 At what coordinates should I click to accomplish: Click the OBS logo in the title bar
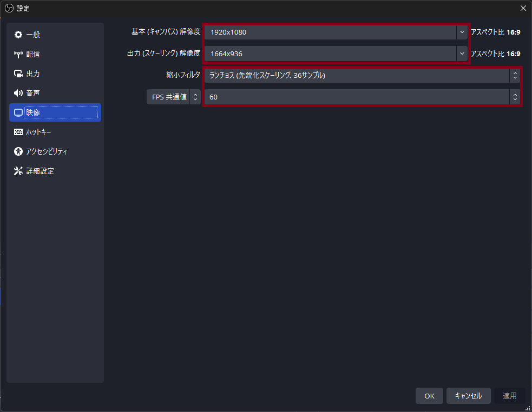click(9, 8)
